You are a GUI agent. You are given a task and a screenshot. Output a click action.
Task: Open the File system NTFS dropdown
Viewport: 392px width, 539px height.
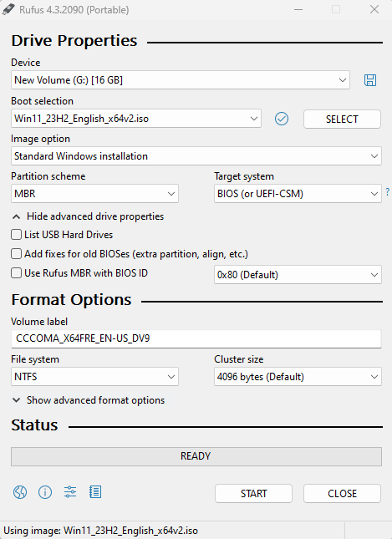pyautogui.click(x=94, y=376)
